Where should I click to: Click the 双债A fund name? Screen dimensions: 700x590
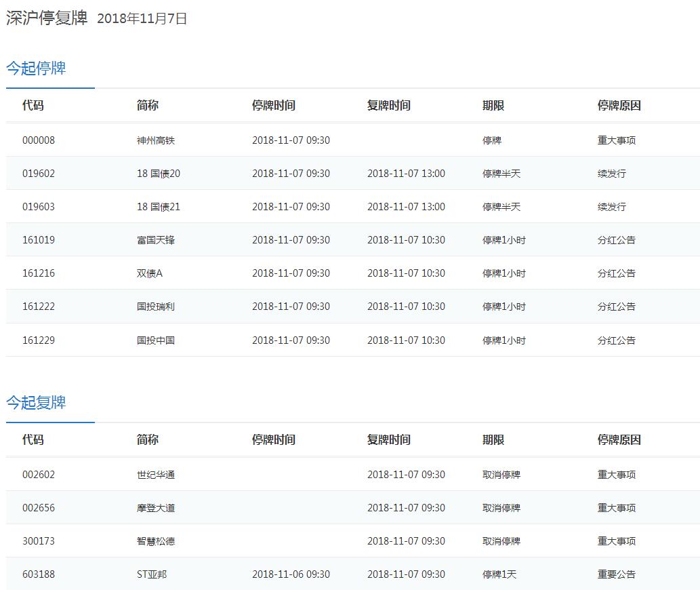coord(150,273)
